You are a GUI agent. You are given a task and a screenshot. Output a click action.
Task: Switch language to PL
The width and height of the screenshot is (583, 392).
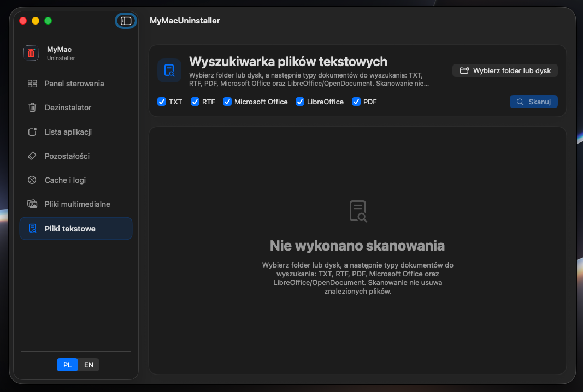click(x=67, y=365)
